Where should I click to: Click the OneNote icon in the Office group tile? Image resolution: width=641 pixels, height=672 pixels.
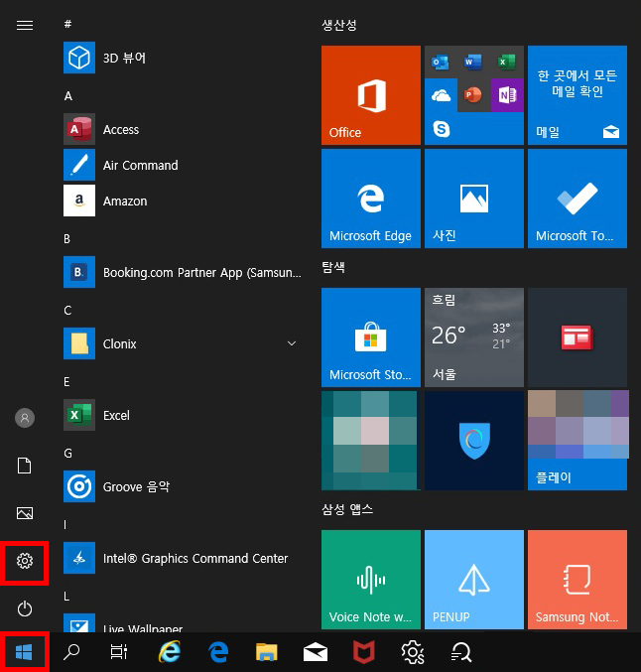click(507, 95)
